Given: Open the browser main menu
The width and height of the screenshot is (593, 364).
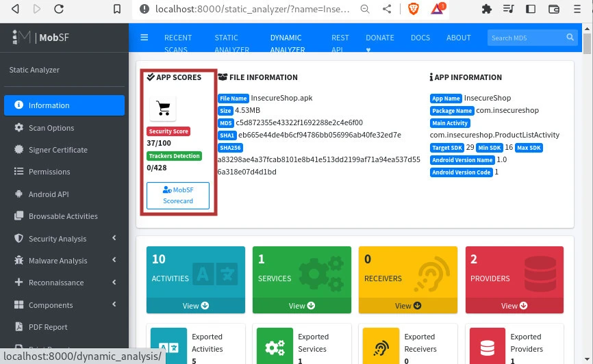Looking at the screenshot, I should [577, 9].
